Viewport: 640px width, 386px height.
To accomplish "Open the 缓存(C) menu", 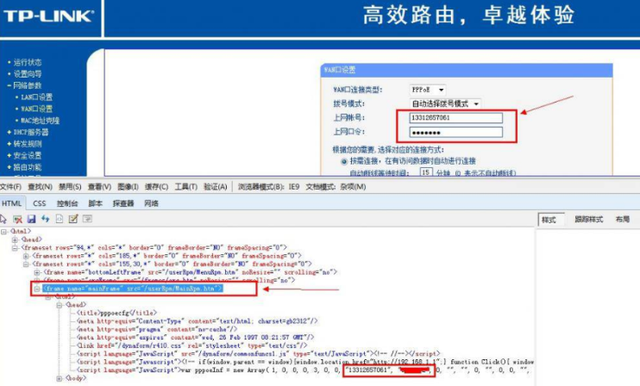I will (x=156, y=187).
